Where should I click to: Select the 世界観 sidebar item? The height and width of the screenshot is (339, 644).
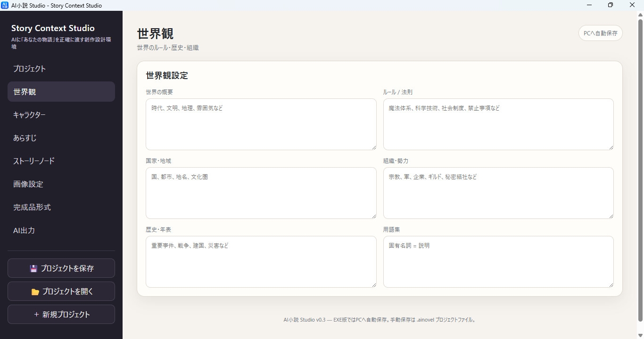coord(61,92)
